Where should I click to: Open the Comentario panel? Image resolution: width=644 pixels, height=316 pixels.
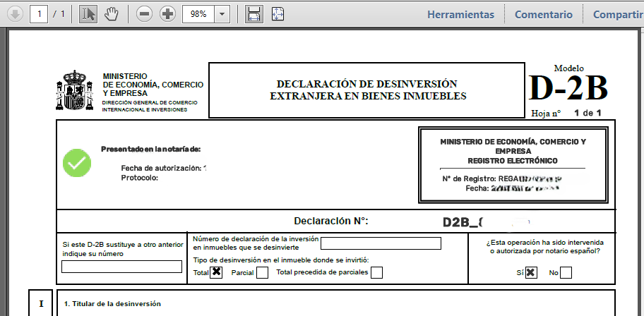point(543,14)
